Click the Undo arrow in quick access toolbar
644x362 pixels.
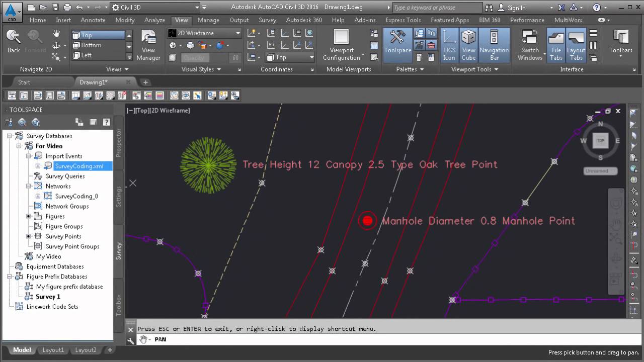79,8
